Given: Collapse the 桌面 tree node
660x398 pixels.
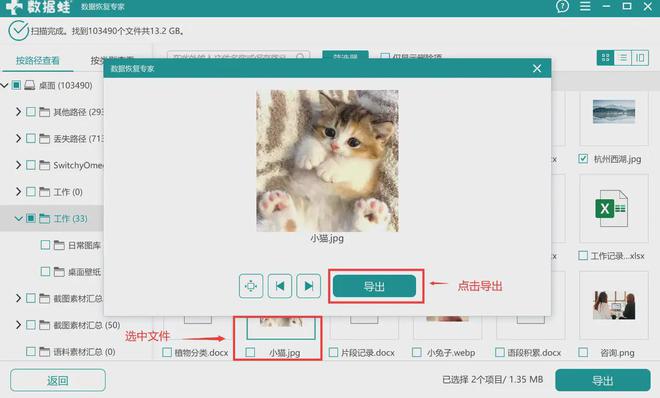Looking at the screenshot, I should (x=5, y=85).
